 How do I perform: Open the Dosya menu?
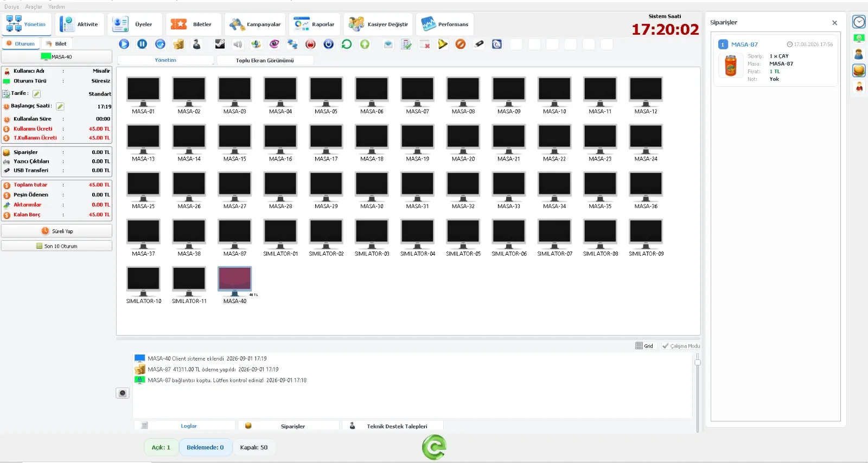point(11,7)
